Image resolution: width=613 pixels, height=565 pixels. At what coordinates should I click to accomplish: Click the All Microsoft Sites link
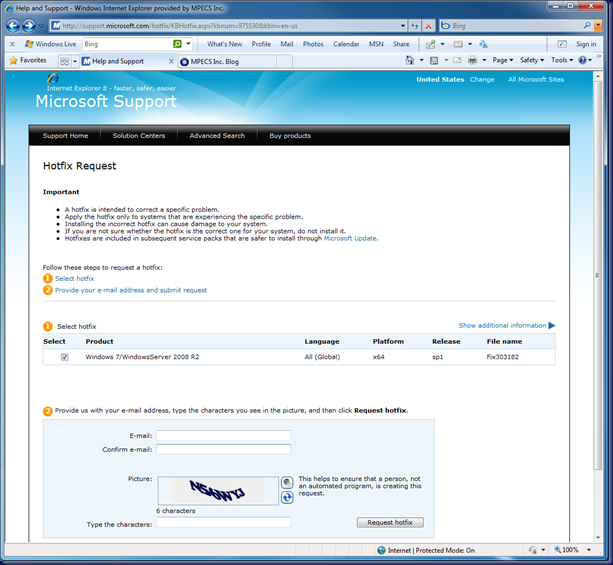[x=536, y=79]
